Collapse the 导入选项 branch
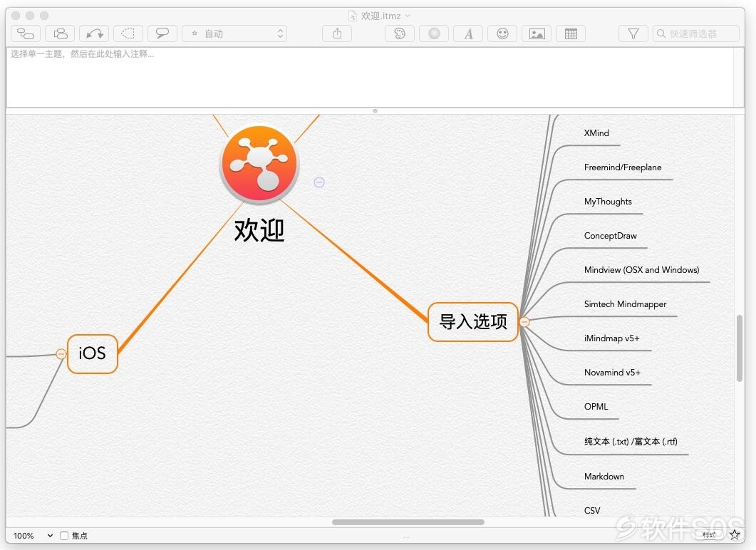The width and height of the screenshot is (756, 550). click(x=524, y=321)
